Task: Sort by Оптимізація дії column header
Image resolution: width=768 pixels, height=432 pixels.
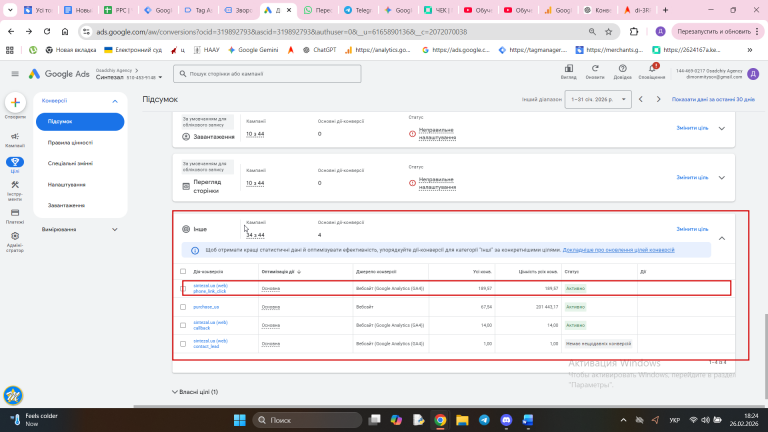Action: pos(281,271)
